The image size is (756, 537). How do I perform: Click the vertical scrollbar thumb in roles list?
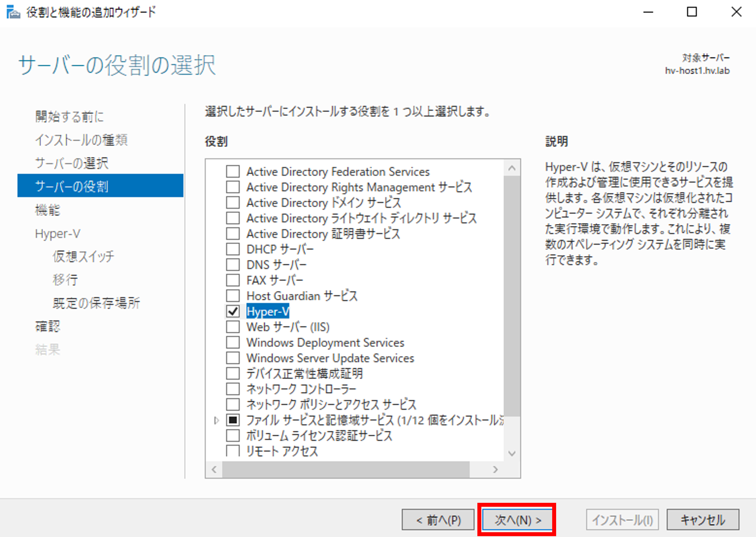coord(512,296)
